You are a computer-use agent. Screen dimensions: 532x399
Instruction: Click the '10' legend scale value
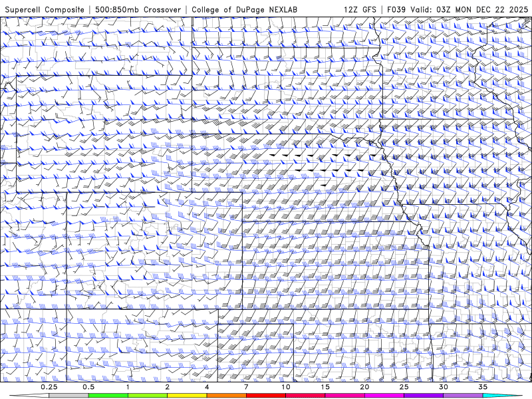click(x=286, y=387)
